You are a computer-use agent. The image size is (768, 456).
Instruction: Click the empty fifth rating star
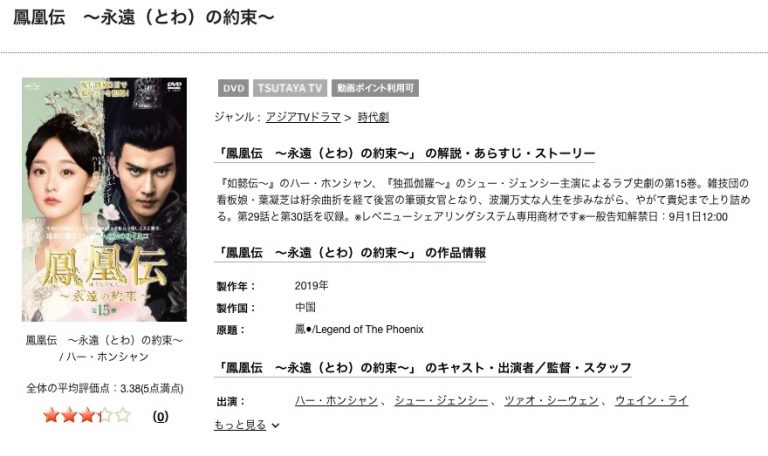123,415
